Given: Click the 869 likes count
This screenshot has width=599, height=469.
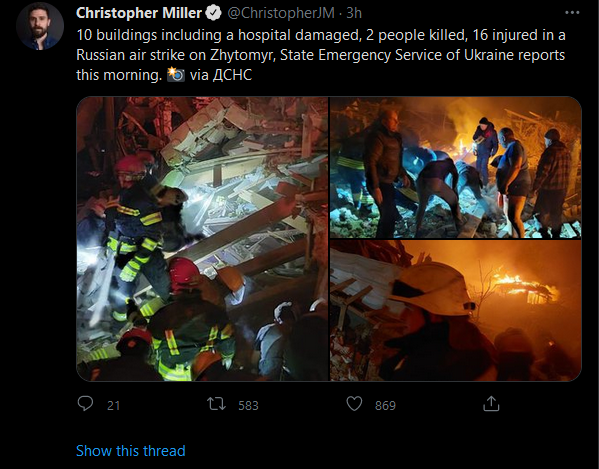Looking at the screenshot, I should tap(385, 405).
